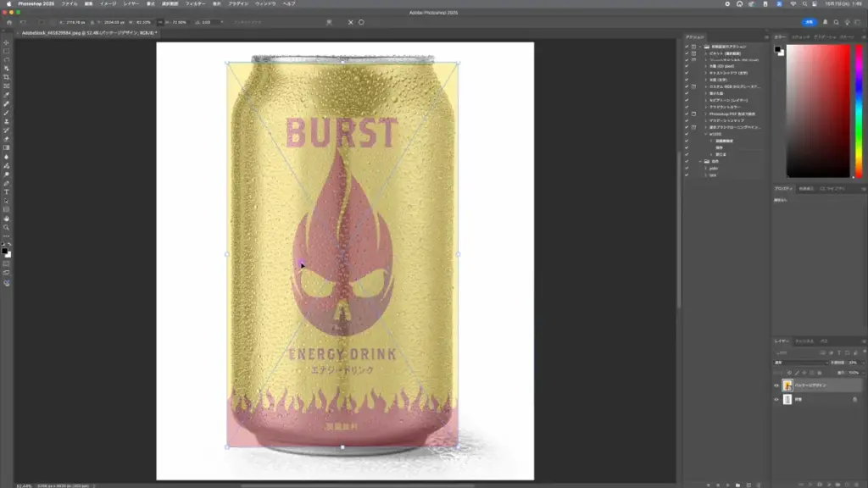Collapse the w1200 action in Actions panel

705,134
